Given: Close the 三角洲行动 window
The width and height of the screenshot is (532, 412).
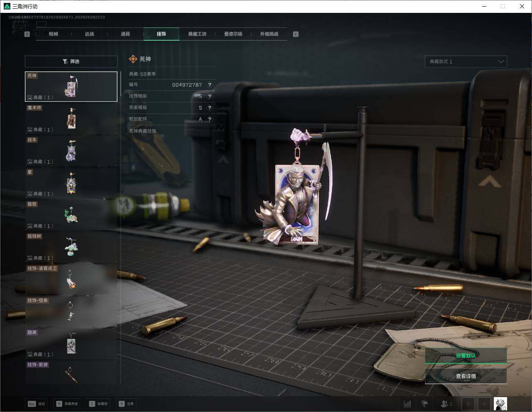Looking at the screenshot, I should (522, 6).
